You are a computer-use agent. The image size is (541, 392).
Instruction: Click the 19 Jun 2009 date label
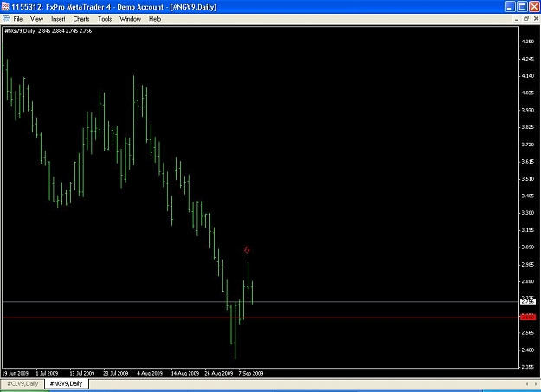pos(16,373)
